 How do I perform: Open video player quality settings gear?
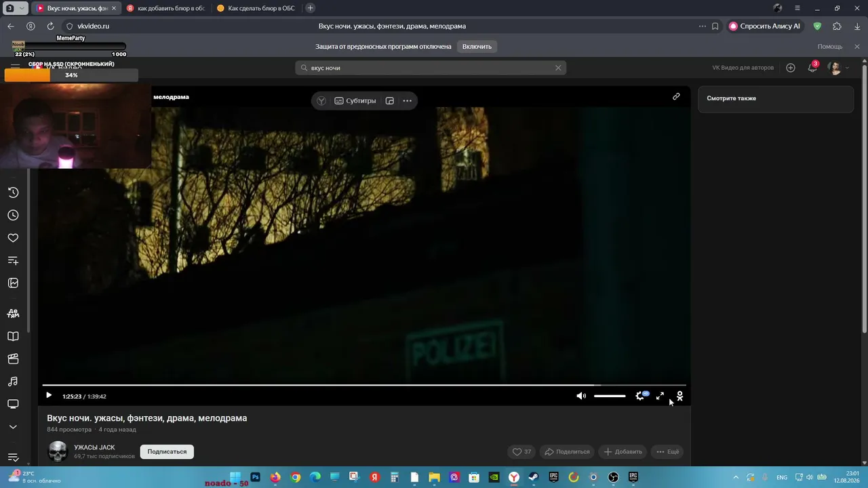(x=640, y=396)
